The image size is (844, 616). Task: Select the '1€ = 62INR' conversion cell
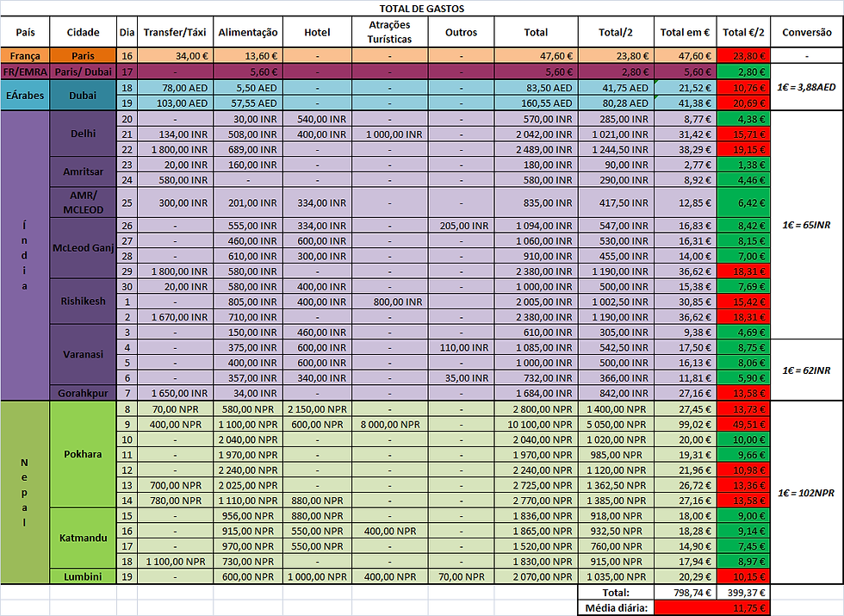pyautogui.click(x=807, y=370)
